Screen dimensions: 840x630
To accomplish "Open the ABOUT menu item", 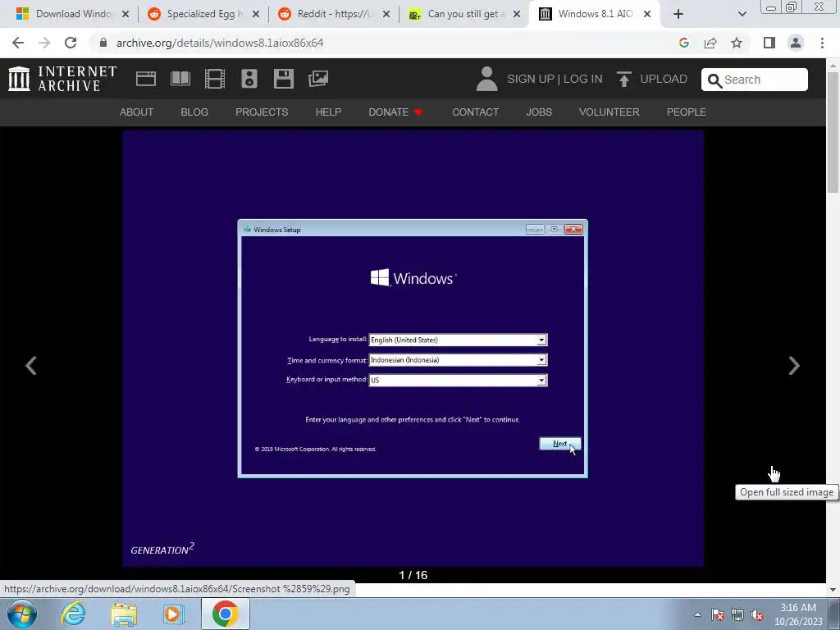I will (137, 112).
